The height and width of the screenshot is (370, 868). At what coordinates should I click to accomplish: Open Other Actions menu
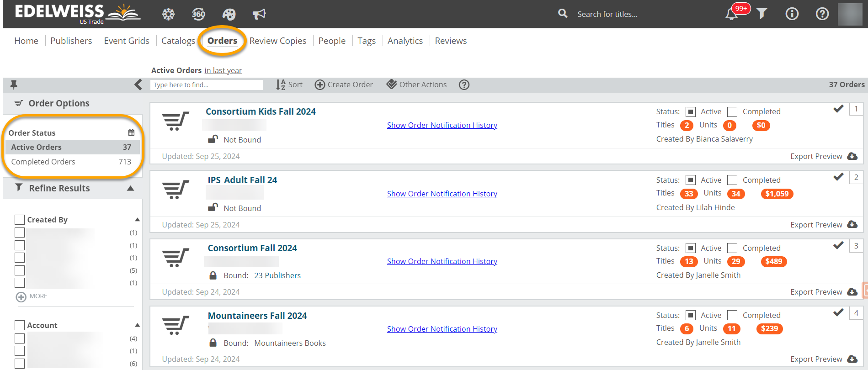[x=416, y=85]
